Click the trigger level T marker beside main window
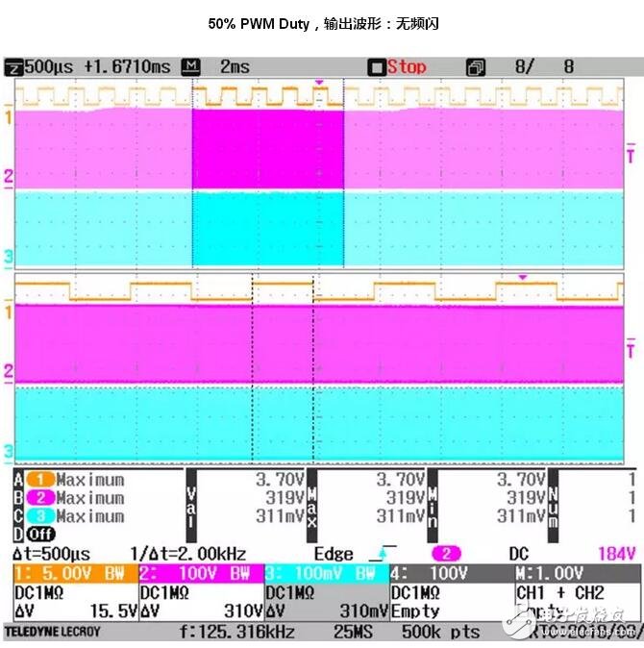The width and height of the screenshot is (644, 648). (x=631, y=153)
